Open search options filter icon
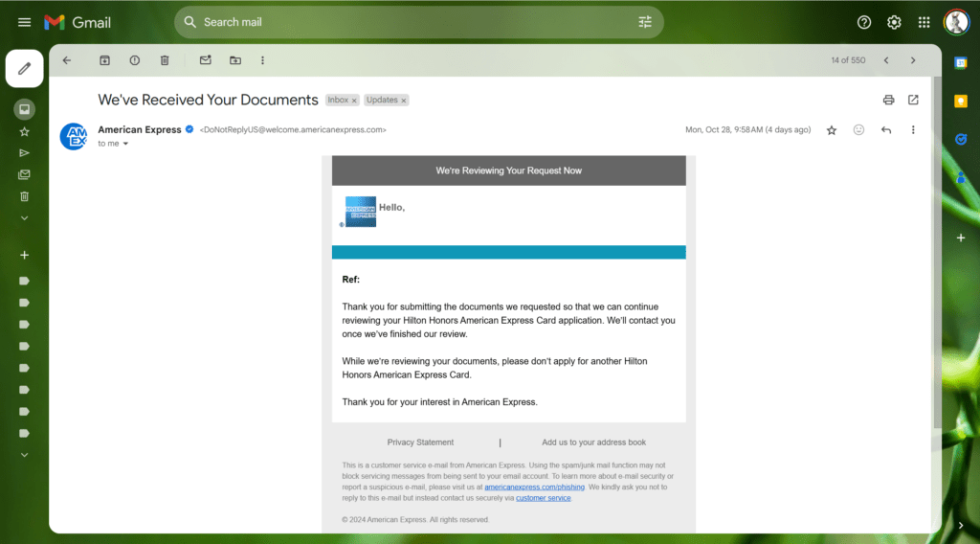This screenshot has height=544, width=980. [645, 23]
